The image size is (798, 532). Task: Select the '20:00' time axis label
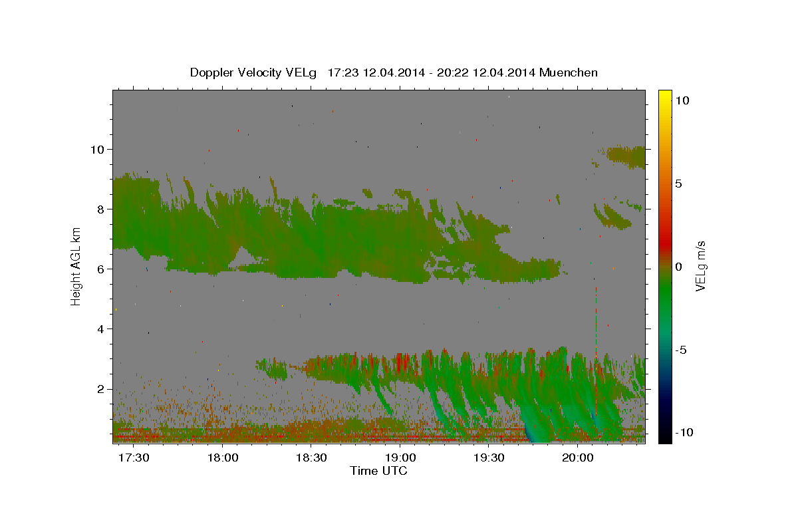pos(577,458)
